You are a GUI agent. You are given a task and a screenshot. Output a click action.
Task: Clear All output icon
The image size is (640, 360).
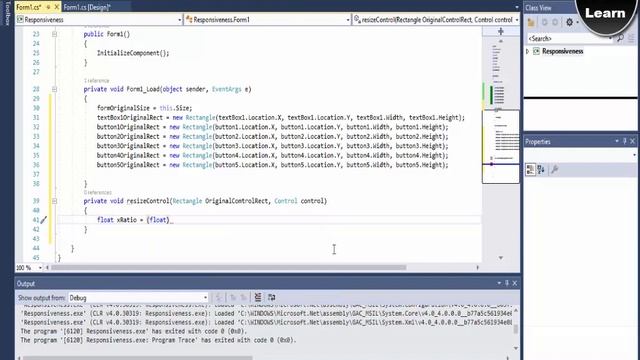tap(258, 298)
